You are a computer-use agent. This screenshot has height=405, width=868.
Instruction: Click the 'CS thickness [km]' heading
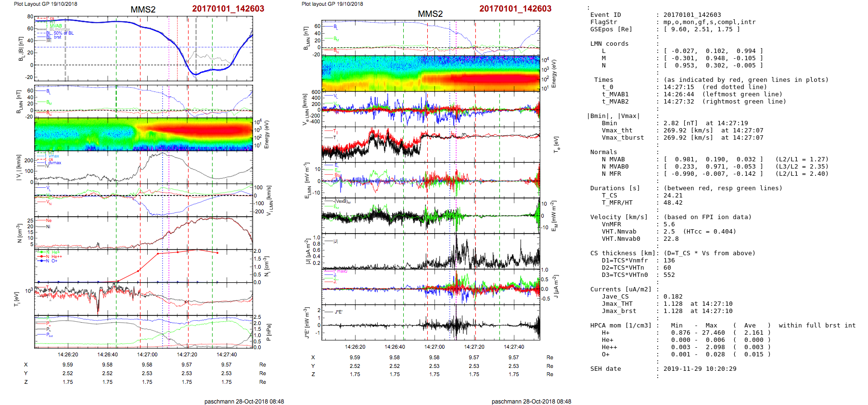click(x=623, y=253)
